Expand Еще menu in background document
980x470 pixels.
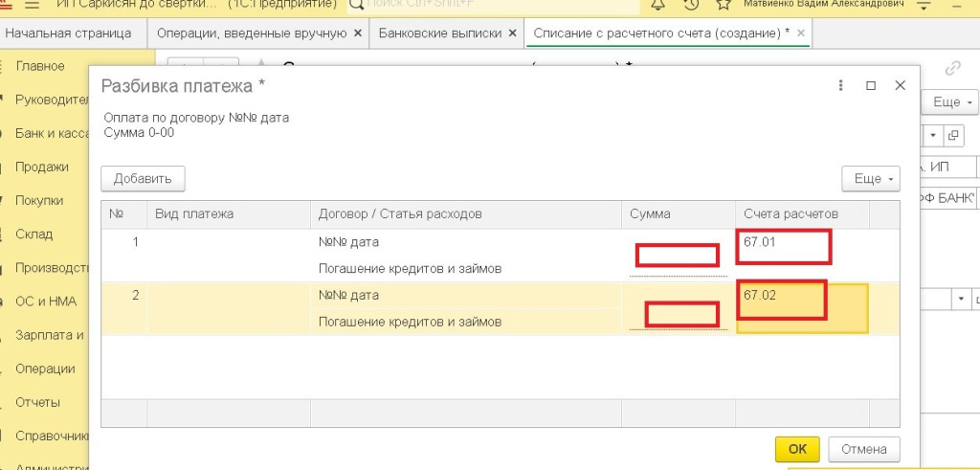click(x=949, y=101)
